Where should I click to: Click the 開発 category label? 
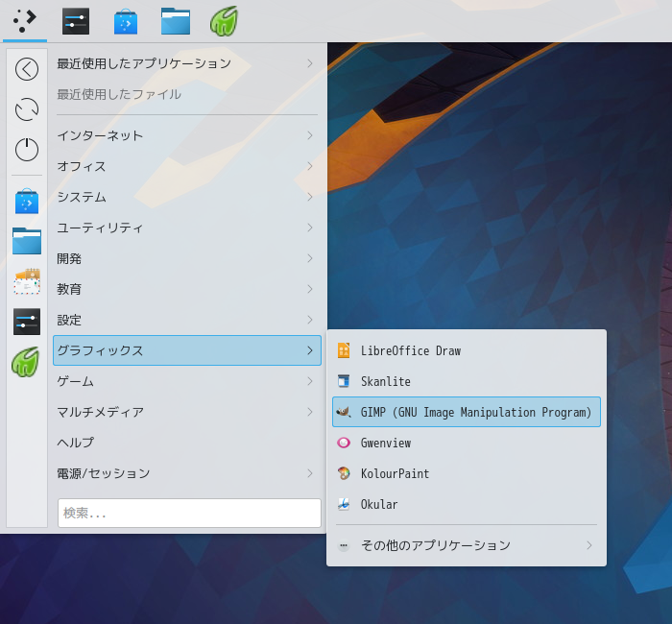coord(69,258)
